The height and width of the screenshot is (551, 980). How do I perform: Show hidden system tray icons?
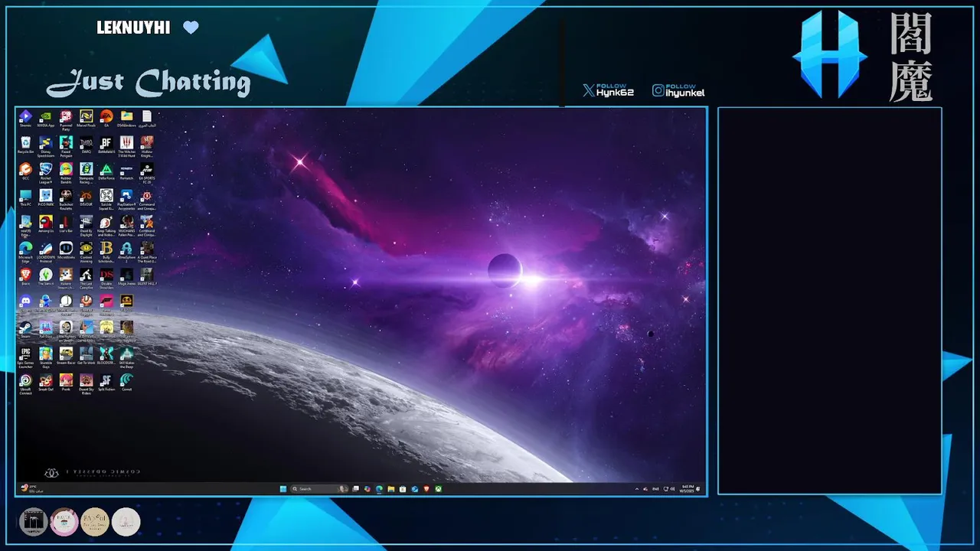pos(637,488)
